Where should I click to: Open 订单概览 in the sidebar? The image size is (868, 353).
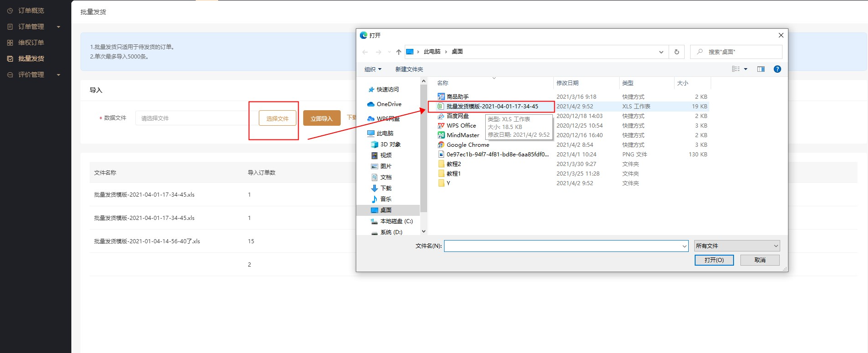(x=31, y=11)
